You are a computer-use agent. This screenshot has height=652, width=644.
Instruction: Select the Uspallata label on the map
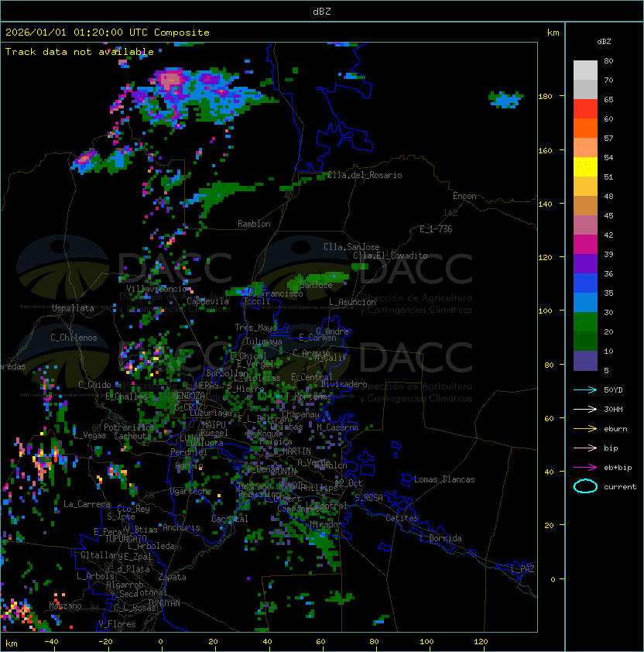[73, 308]
